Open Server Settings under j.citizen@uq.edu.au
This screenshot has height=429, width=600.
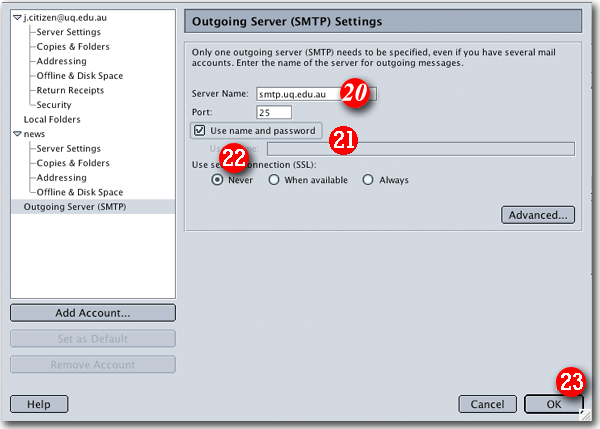point(68,32)
